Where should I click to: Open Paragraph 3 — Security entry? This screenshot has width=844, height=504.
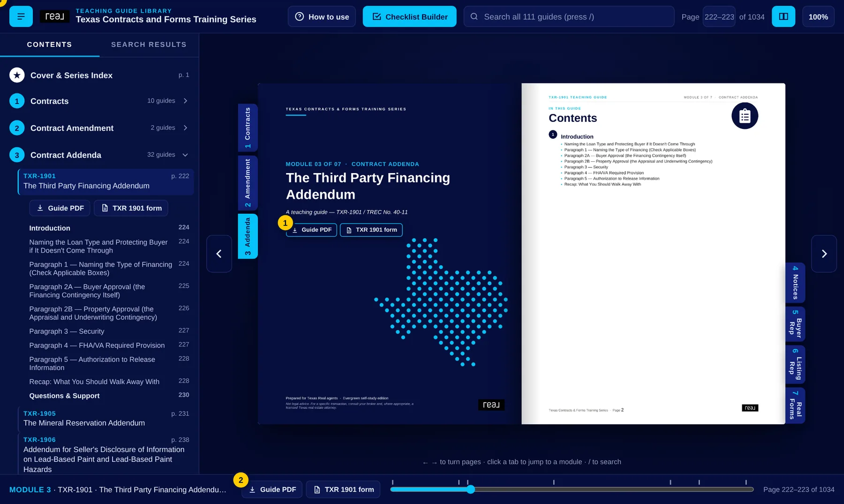tap(109, 331)
